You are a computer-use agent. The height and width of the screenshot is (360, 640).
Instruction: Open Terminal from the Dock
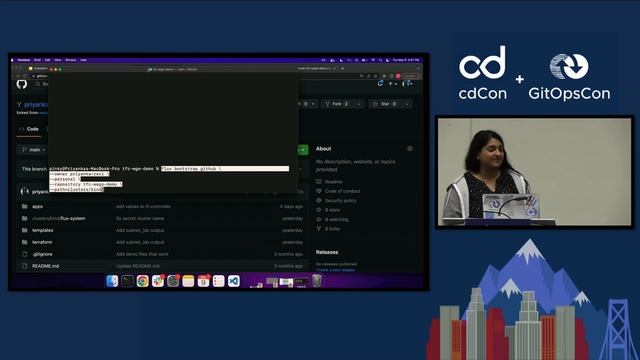tap(127, 281)
